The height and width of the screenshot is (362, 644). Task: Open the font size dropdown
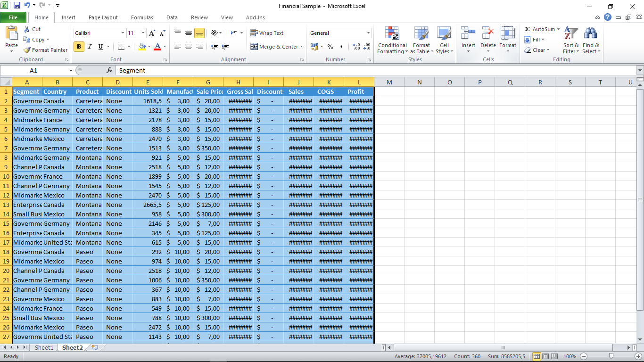point(143,33)
